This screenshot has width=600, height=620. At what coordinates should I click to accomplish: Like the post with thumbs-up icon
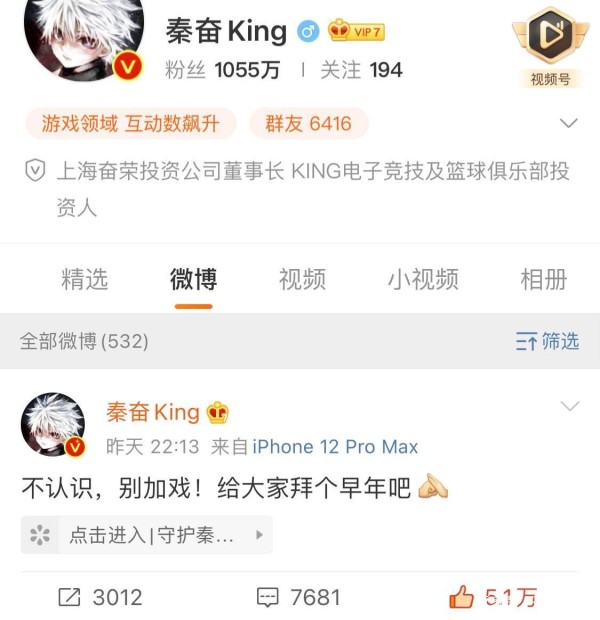[461, 597]
